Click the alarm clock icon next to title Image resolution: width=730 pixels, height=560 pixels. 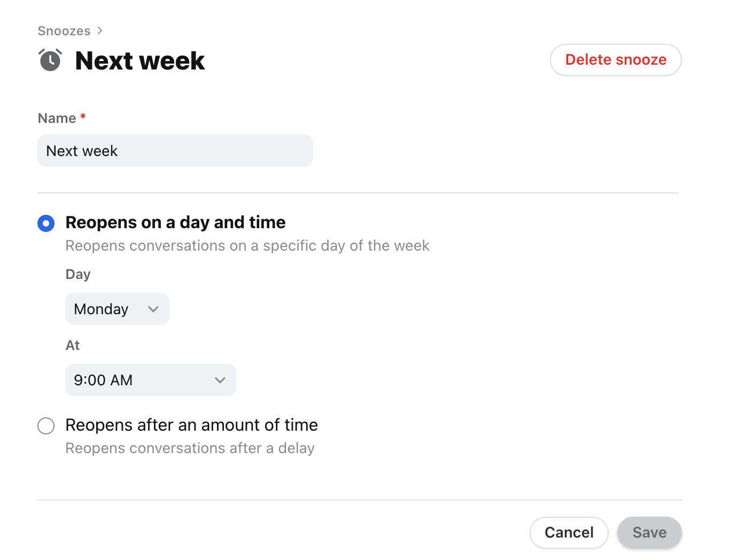pyautogui.click(x=50, y=60)
